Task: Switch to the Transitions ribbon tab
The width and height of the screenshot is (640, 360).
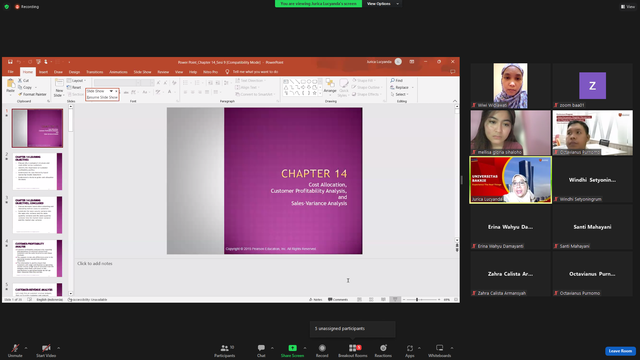Action: [95, 72]
